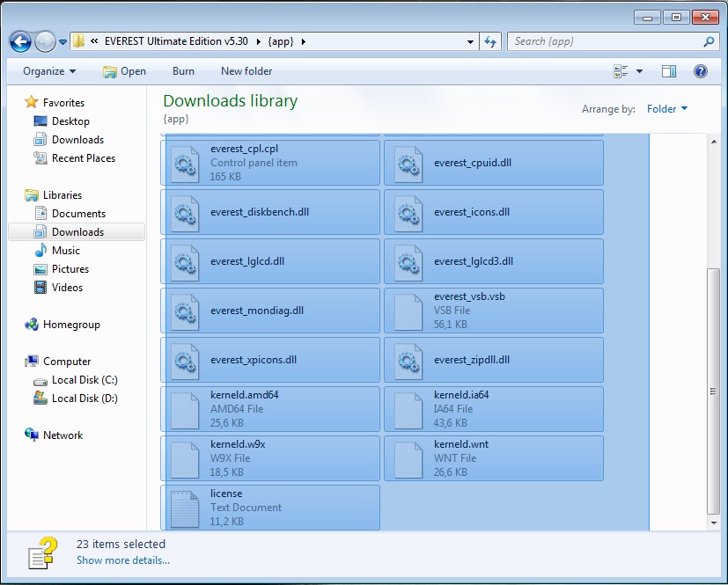Open Desktop under Favorites
Viewport: 728px width, 585px height.
[70, 121]
